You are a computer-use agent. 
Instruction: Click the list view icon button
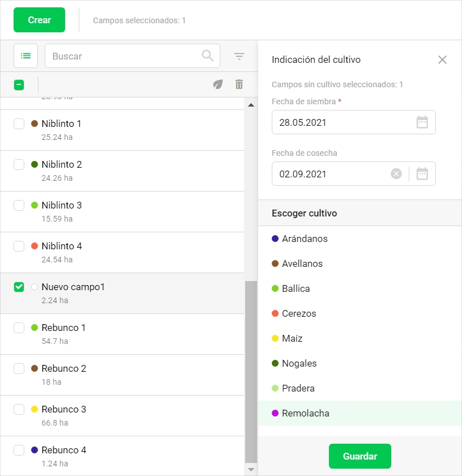[25, 56]
